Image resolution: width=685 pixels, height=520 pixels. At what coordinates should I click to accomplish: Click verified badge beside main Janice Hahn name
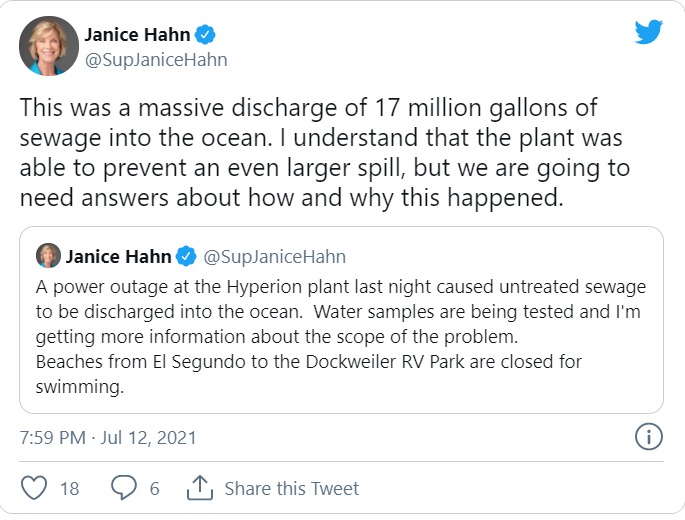(x=205, y=35)
